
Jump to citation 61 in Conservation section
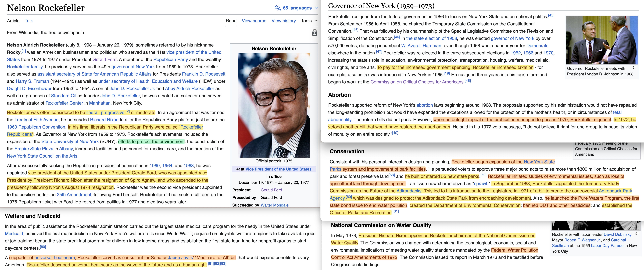point(395,211)
